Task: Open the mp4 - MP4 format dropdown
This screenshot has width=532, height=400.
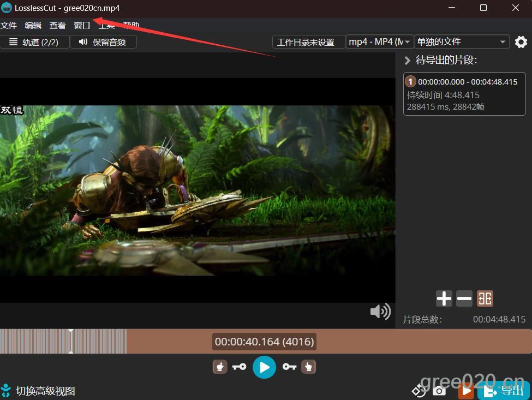Action: coord(380,42)
